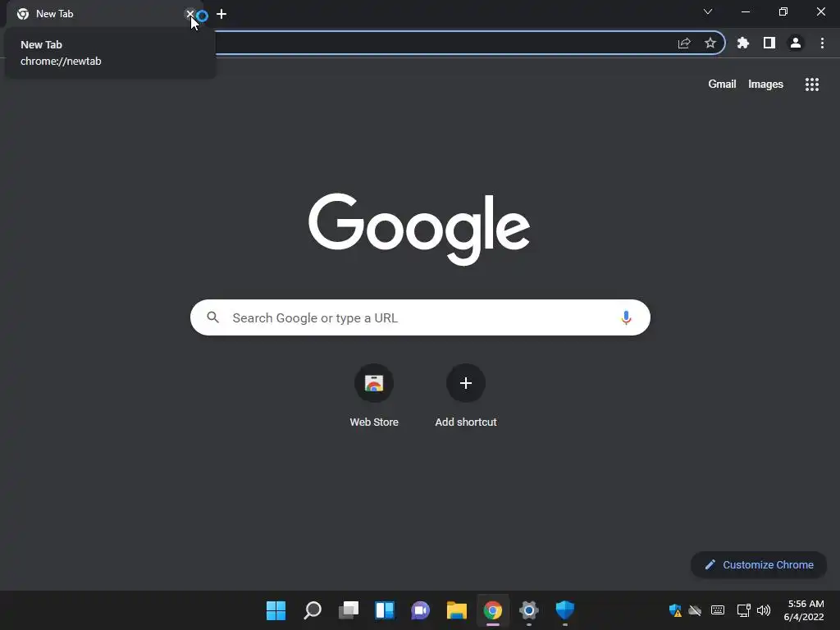This screenshot has width=840, height=630.
Task: Click Chrome icon on taskbar
Action: [x=493, y=610]
